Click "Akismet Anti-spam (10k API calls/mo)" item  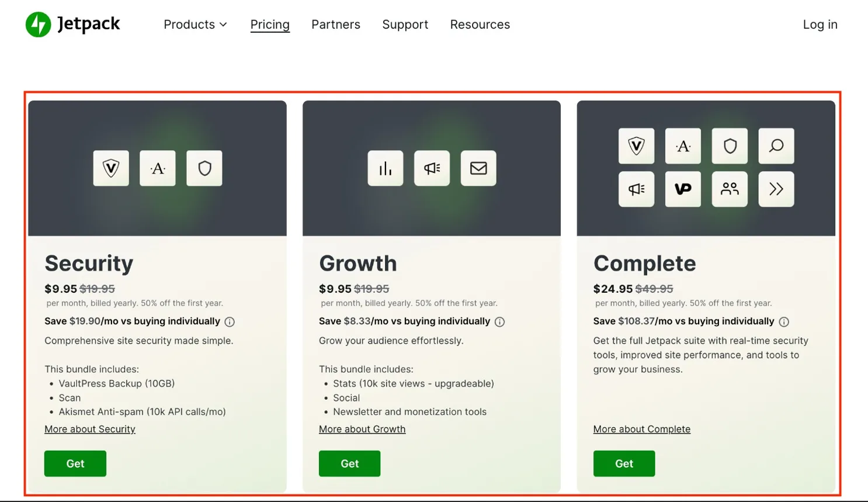click(x=142, y=412)
